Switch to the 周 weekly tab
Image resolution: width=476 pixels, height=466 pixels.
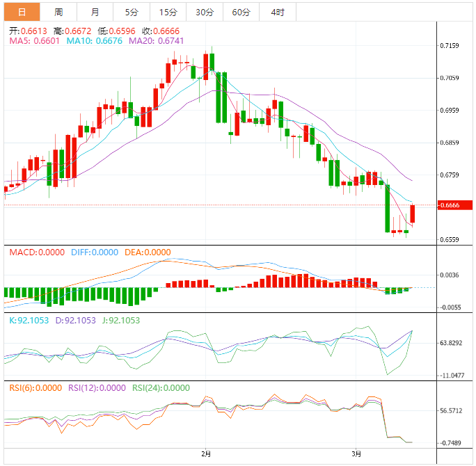pos(58,12)
